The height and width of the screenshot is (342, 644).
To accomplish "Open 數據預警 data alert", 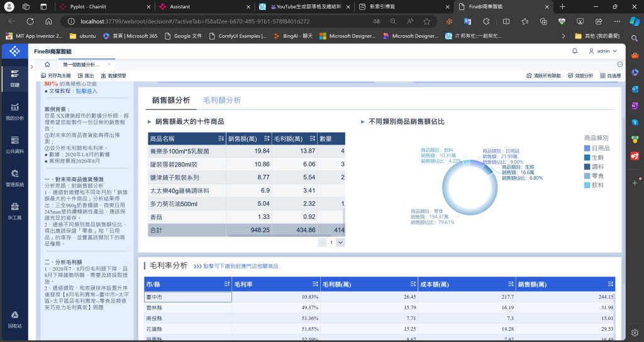I will pyautogui.click(x=114, y=75).
